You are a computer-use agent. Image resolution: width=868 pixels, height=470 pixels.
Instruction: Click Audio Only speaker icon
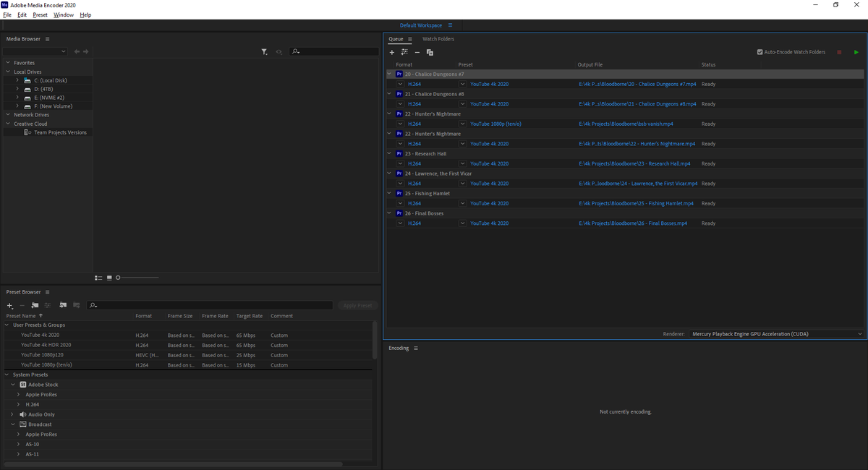pyautogui.click(x=22, y=414)
